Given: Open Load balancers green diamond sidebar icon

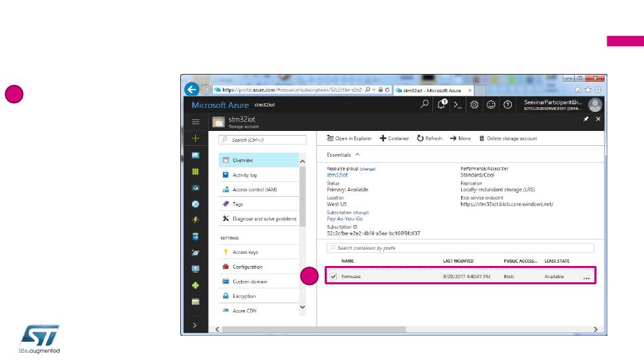Looking at the screenshot, I should [195, 285].
